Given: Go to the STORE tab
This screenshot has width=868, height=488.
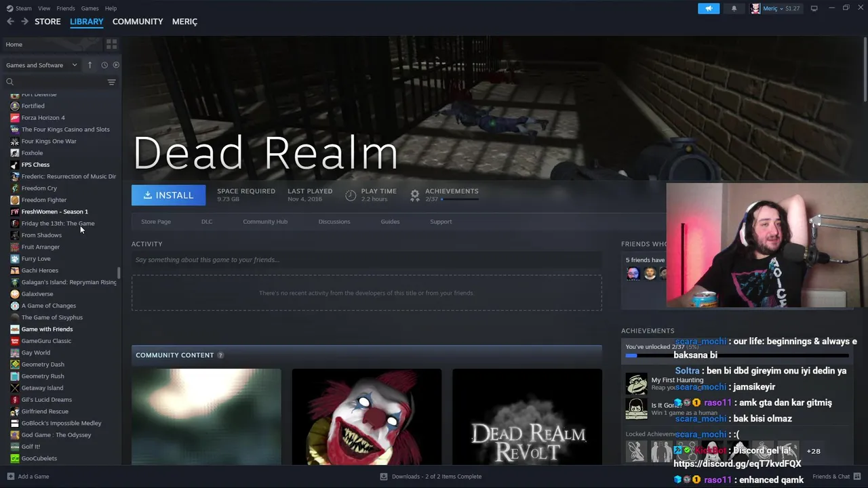Looking at the screenshot, I should pos(47,22).
